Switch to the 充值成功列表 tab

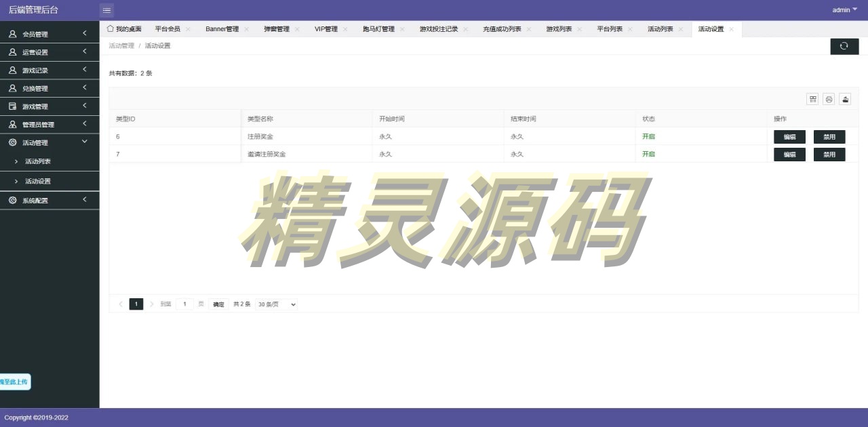coord(502,29)
